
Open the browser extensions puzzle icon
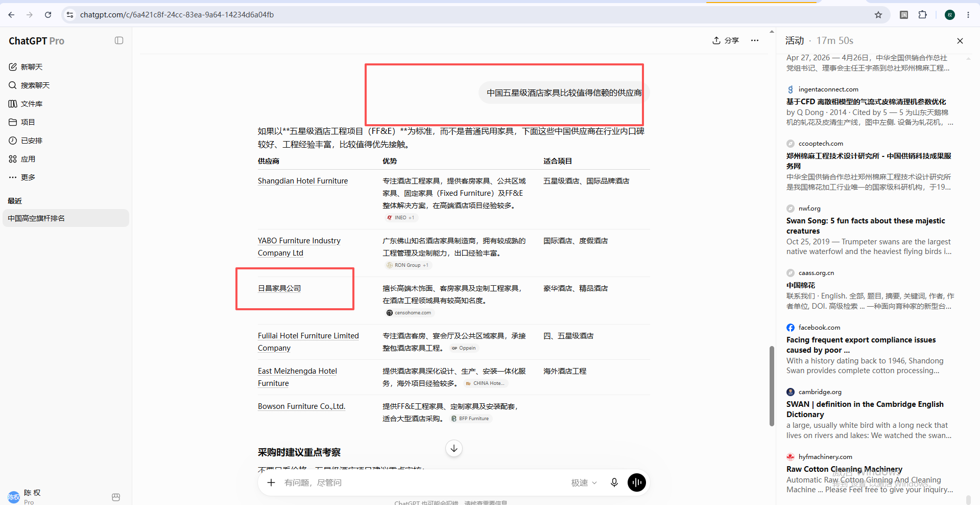coord(922,15)
